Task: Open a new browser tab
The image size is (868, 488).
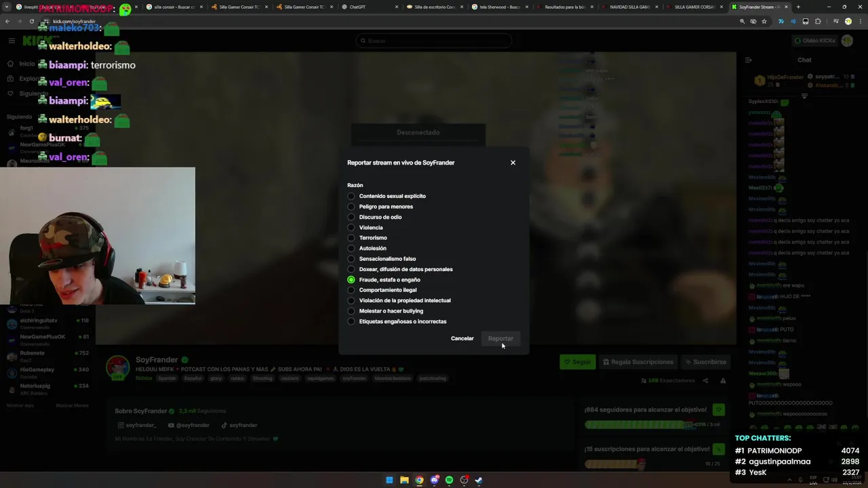Action: coord(798,7)
